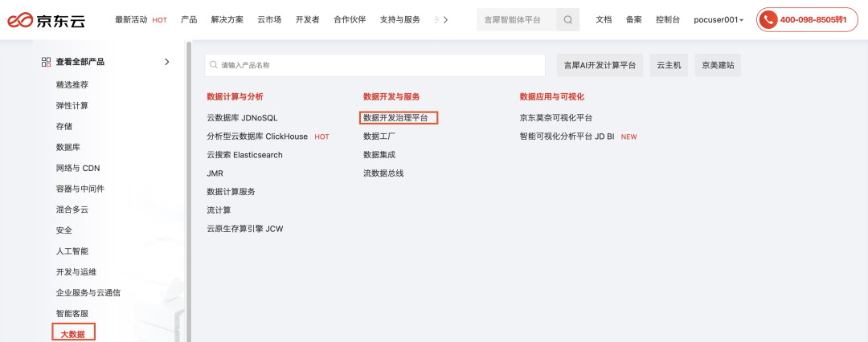Screen dimensions: 868x342
Task: Select 存储 category
Action: tap(64, 126)
